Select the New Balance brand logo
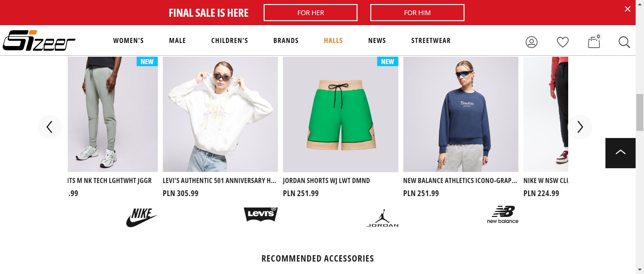The height and width of the screenshot is (274, 644). coord(502,215)
